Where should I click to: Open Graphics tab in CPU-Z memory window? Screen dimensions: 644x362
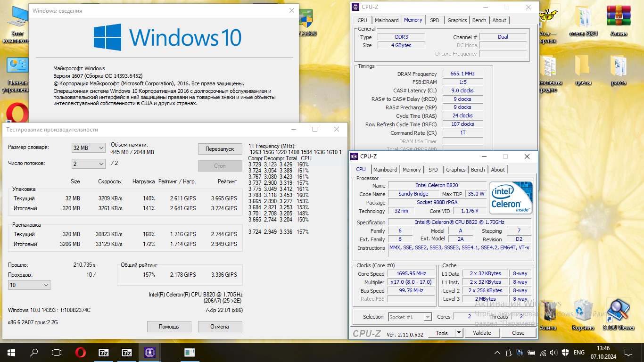click(x=457, y=20)
